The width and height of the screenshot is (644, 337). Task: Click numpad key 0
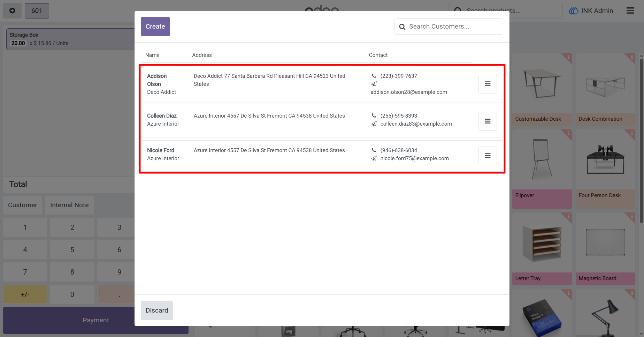[x=72, y=294]
